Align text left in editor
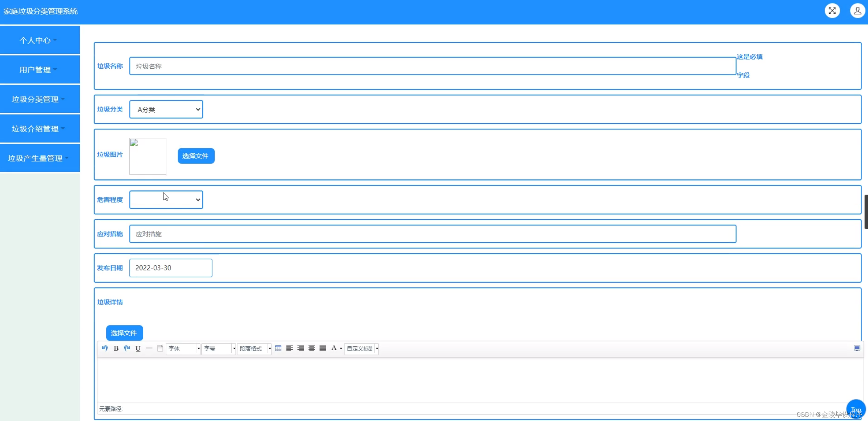This screenshot has height=421, width=868. click(289, 348)
